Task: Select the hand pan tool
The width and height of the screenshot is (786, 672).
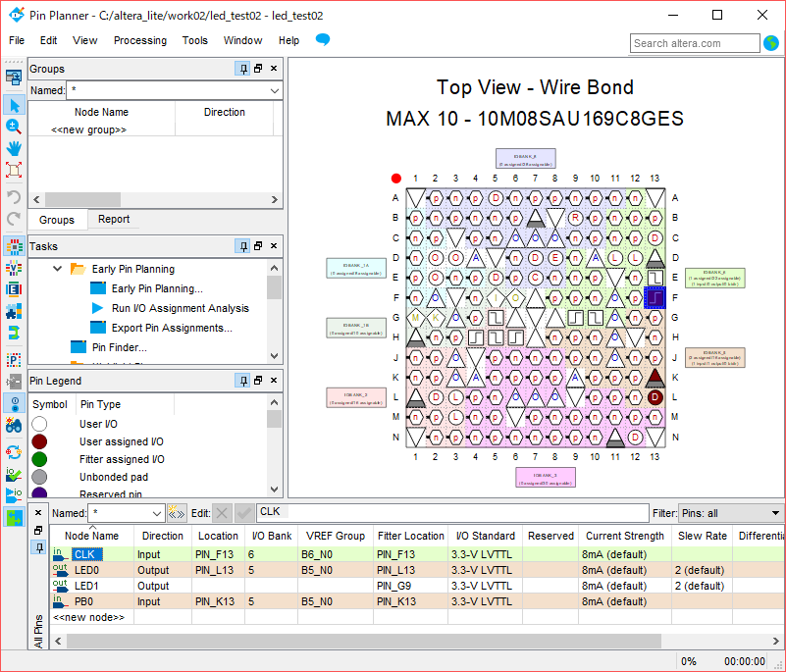Action: pos(14,148)
